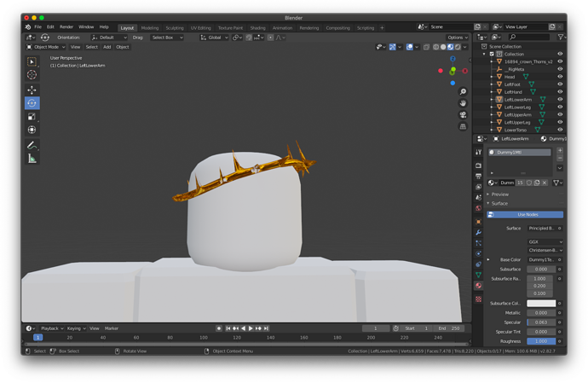
Task: Click the Subsurface Color white swatch
Action: [x=540, y=304]
